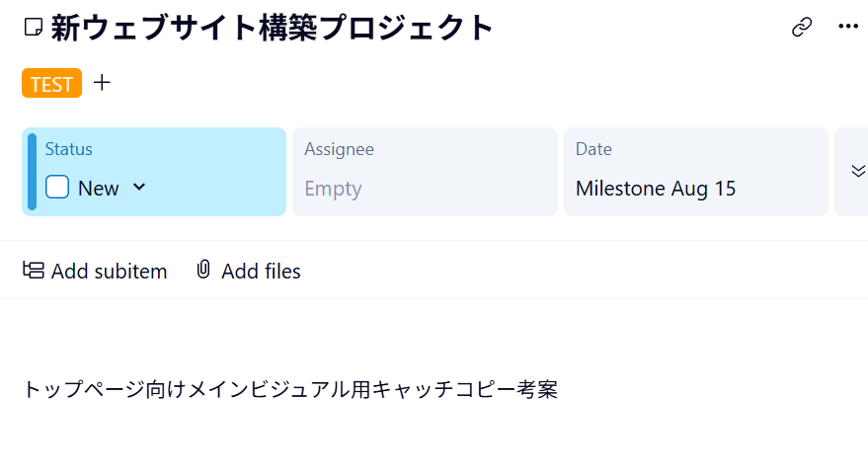Click the plus icon to add a tag
868x475 pixels.
point(102,83)
